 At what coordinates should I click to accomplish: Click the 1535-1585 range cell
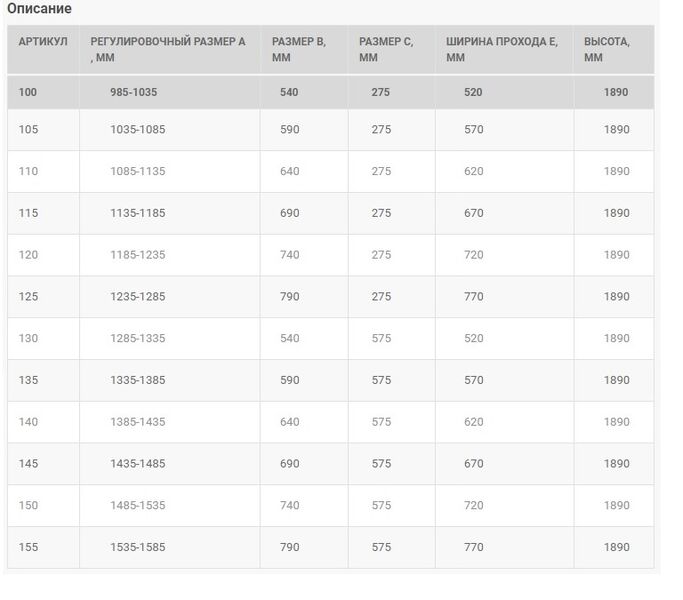138,547
